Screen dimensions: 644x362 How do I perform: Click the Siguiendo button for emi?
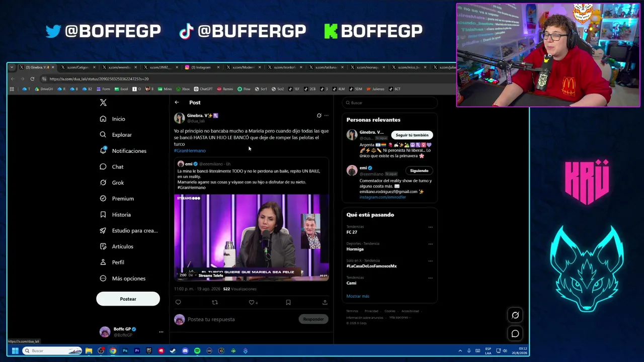pyautogui.click(x=419, y=171)
